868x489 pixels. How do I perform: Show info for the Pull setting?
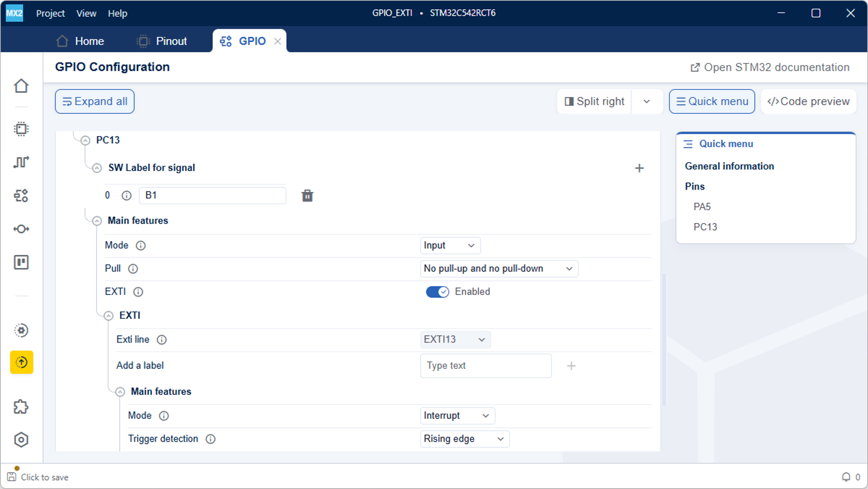[x=133, y=269]
